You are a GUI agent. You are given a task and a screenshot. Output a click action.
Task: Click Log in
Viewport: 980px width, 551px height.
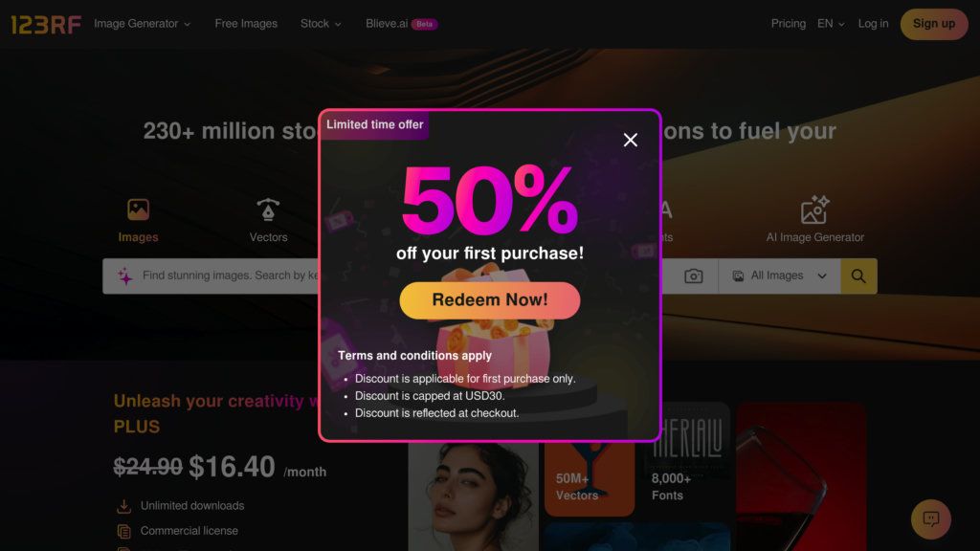tap(873, 24)
